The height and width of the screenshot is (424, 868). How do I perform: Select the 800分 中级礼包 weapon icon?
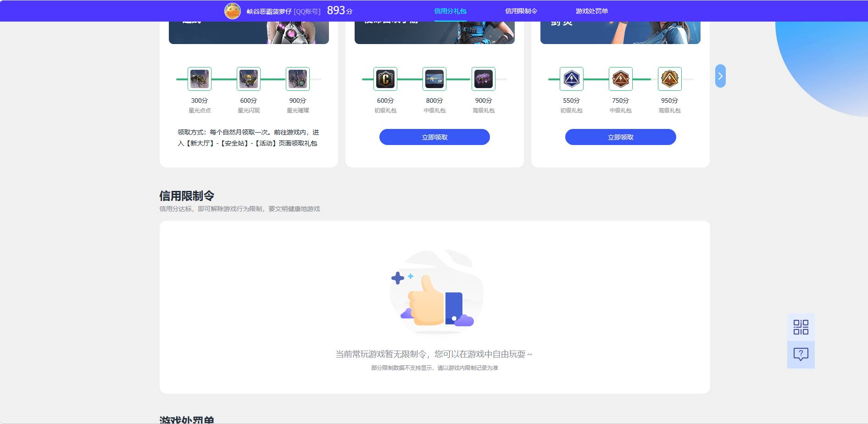point(434,79)
